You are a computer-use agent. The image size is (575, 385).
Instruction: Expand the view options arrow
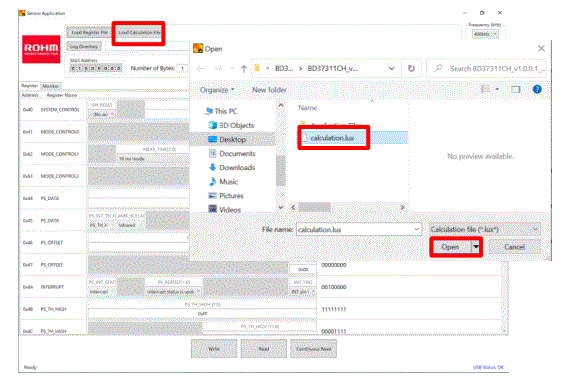(x=497, y=89)
